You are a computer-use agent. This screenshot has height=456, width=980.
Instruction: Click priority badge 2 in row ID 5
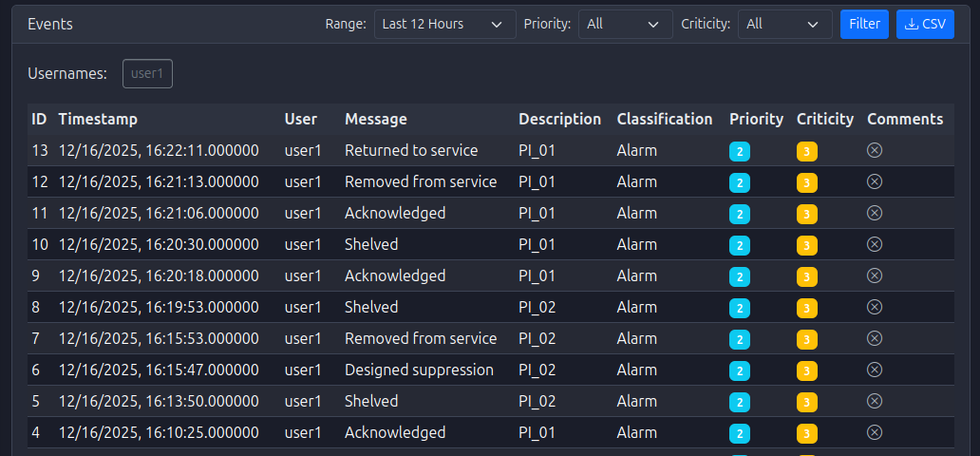coord(740,402)
